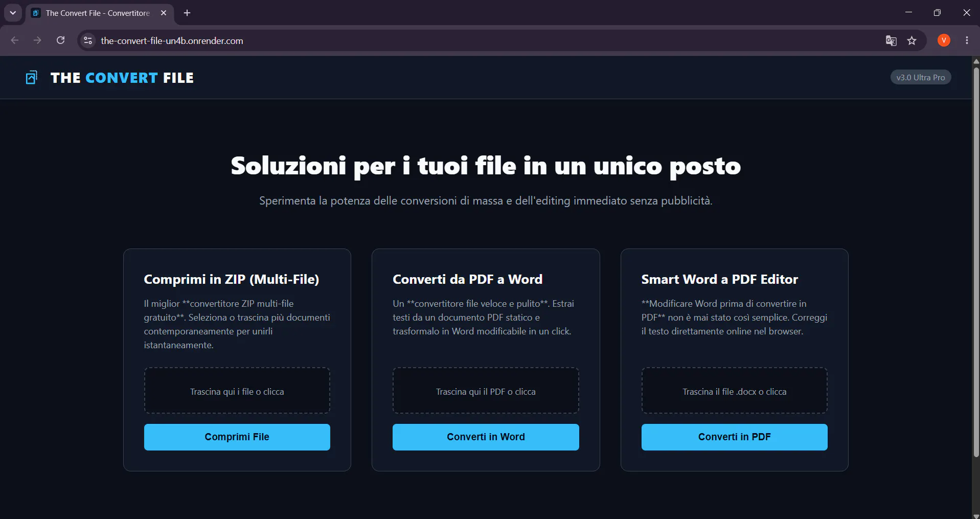Go forward to next page

[x=37, y=40]
